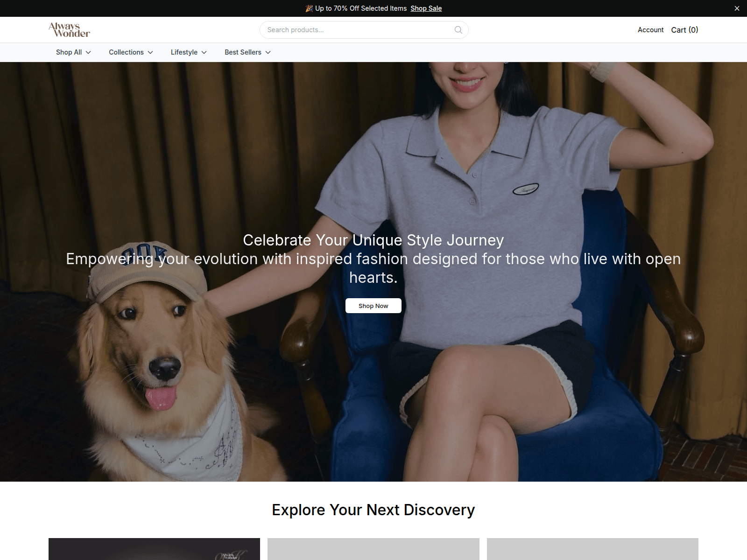Dismiss the sale announcement banner
The image size is (747, 560).
click(x=737, y=8)
